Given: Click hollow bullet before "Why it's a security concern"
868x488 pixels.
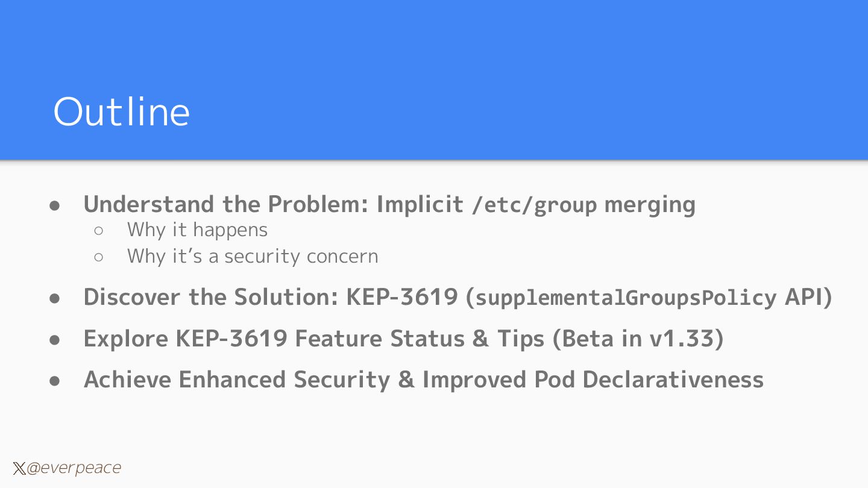Looking at the screenshot, I should pyautogui.click(x=99, y=257).
